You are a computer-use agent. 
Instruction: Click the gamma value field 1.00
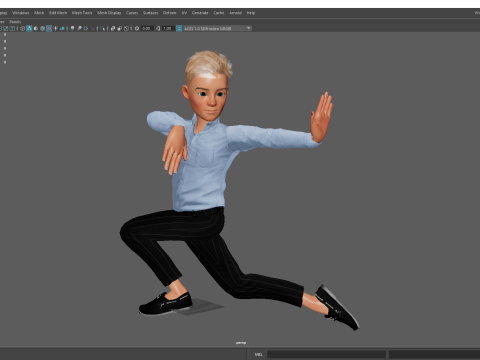point(168,28)
